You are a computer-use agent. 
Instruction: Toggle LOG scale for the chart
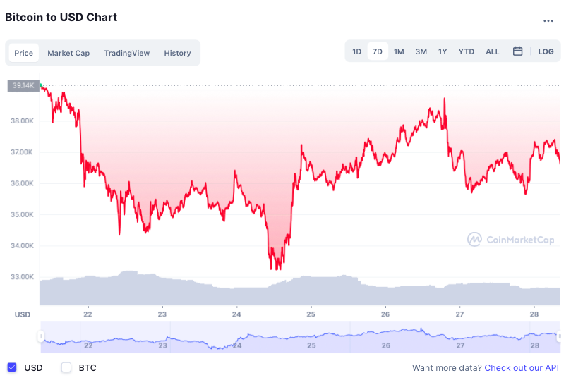click(546, 51)
